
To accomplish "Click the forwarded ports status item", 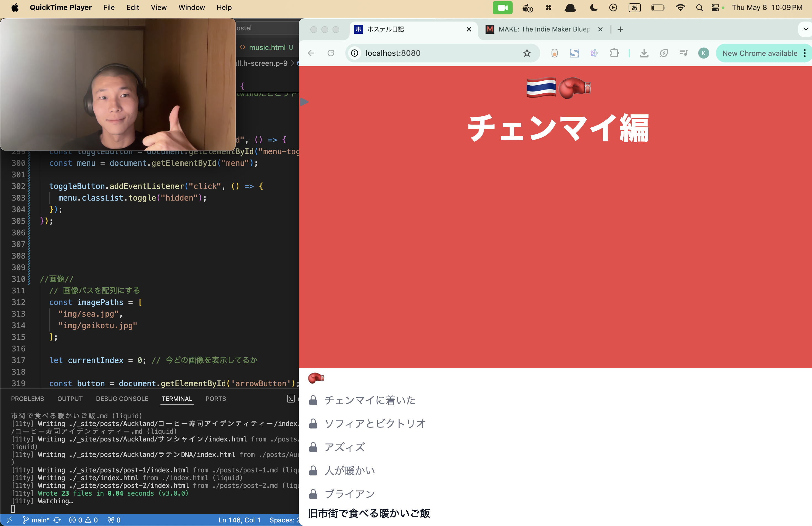I will click(114, 520).
